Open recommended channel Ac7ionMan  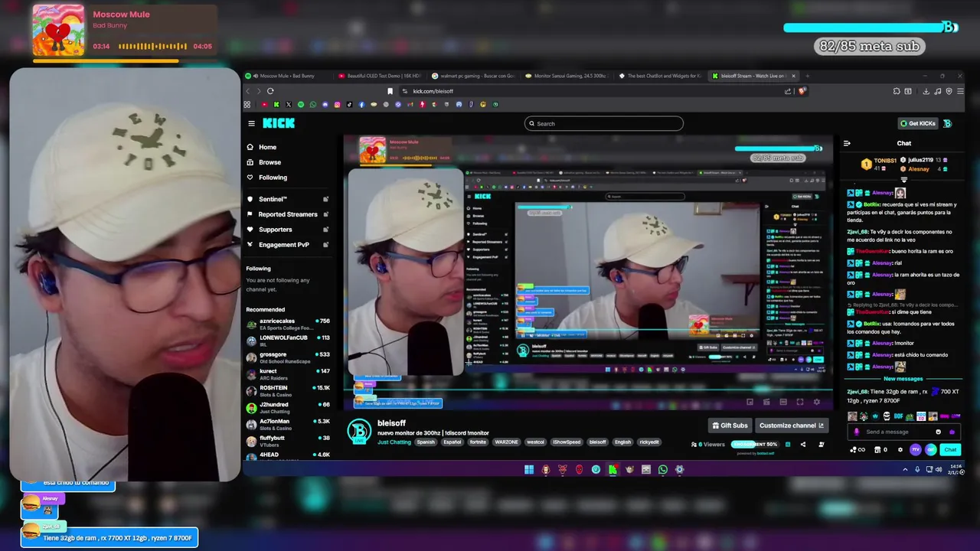pos(288,424)
